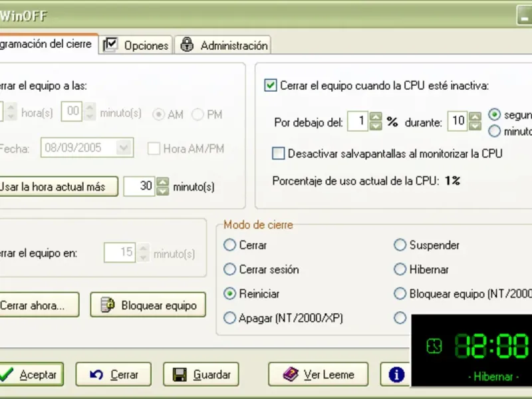
Task: Increase hora actual más minutes
Action: 162,182
